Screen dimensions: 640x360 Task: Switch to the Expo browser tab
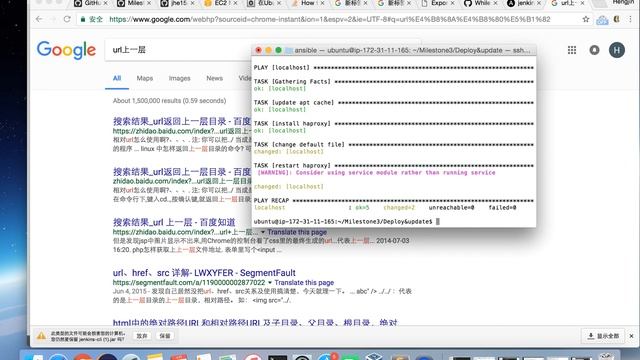438,3
